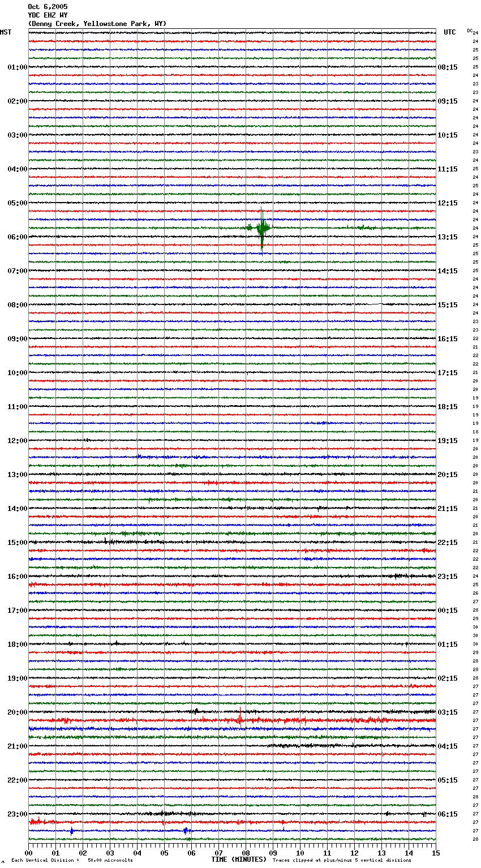Click the 'DC' column header
The width and height of the screenshot is (481, 868).
(x=470, y=31)
